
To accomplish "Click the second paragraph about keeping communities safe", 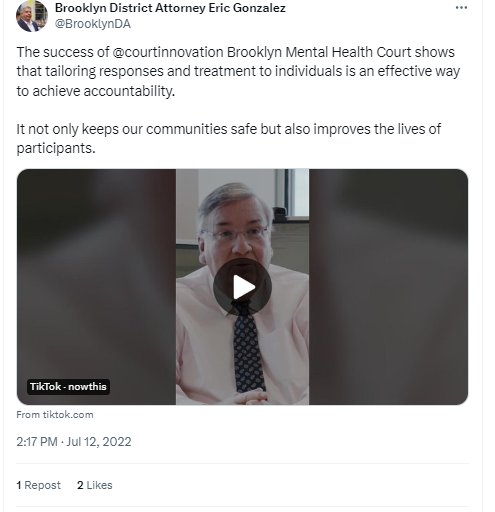I will (229, 138).
